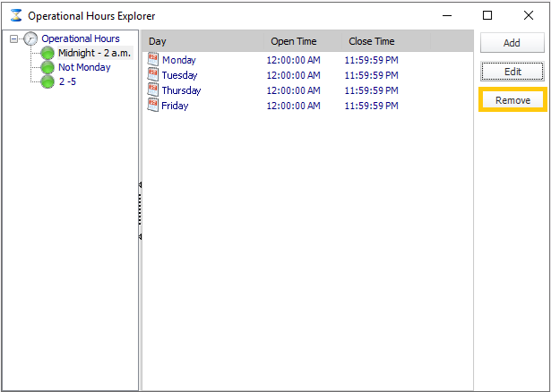Select the 2 -5 tree entry
This screenshot has height=392, width=551.
click(x=67, y=81)
